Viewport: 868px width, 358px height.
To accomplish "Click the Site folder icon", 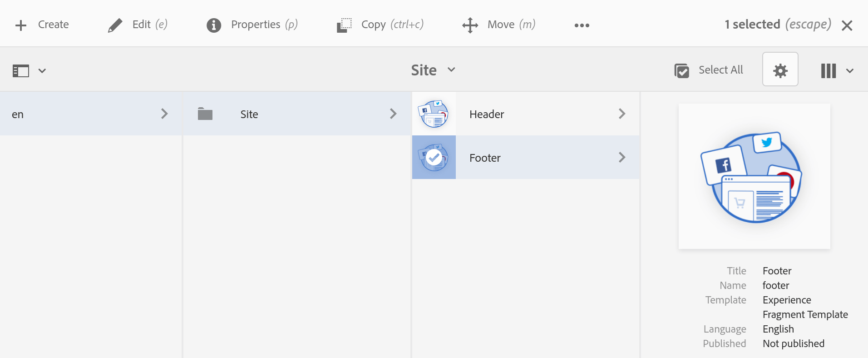I will click(205, 114).
